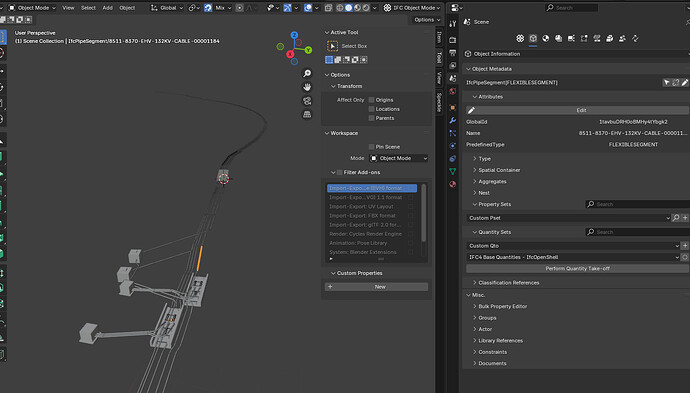Tick the Parents affect-only checkbox
Screen dimensions: 690x393
pos(371,118)
